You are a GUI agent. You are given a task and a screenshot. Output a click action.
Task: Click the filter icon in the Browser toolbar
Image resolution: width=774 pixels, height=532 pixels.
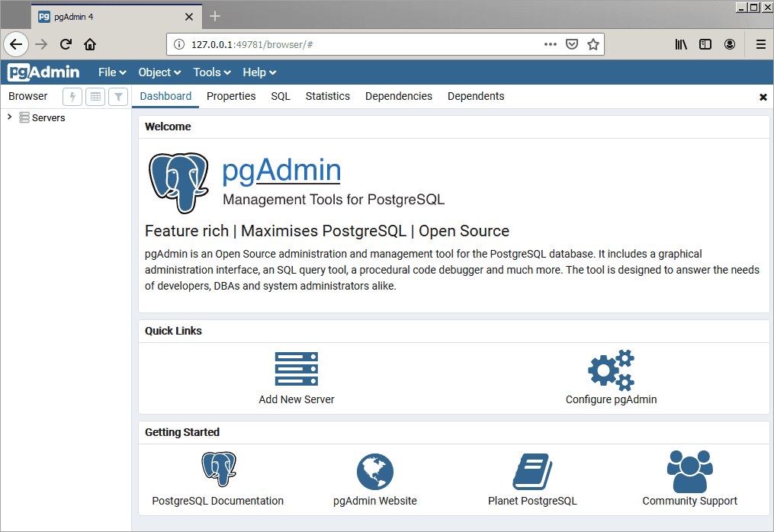point(118,97)
